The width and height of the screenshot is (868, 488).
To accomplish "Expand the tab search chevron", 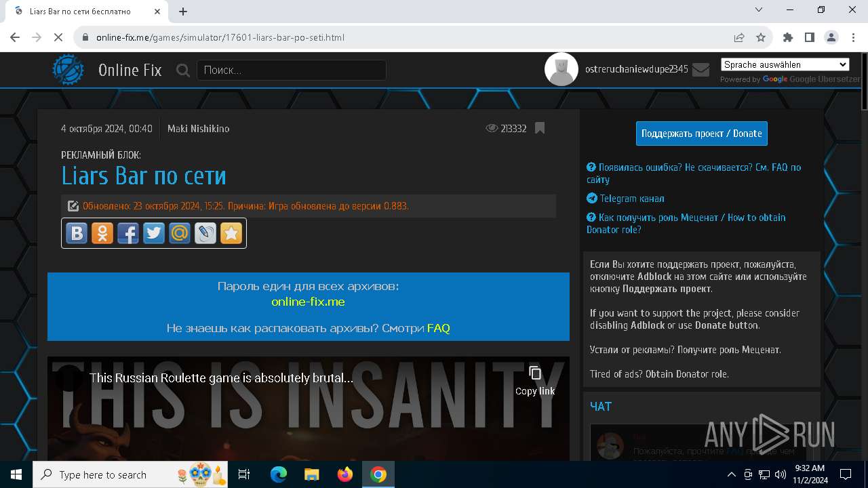I will [759, 9].
